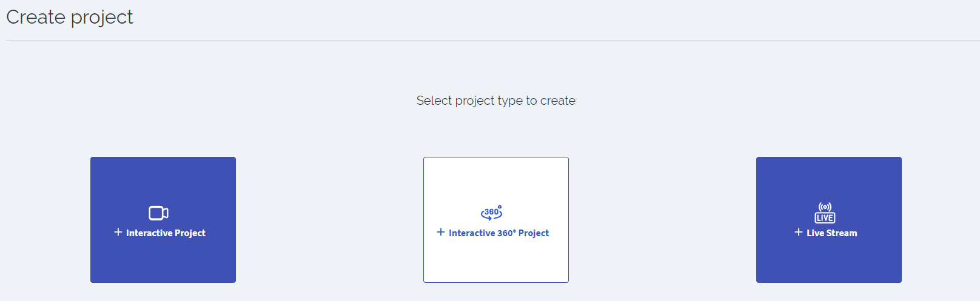Click the Create project page heading
Image resolution: width=980 pixels, height=301 pixels.
70,18
